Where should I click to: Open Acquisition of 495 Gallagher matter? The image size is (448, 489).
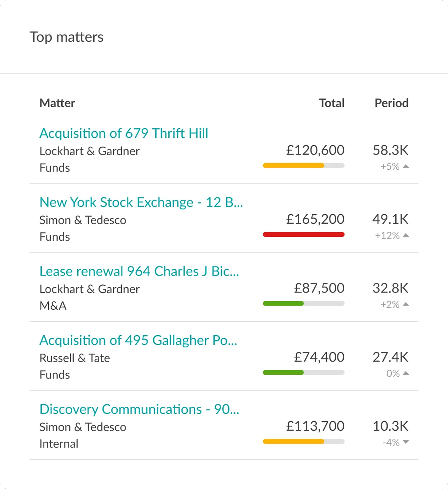tap(138, 340)
